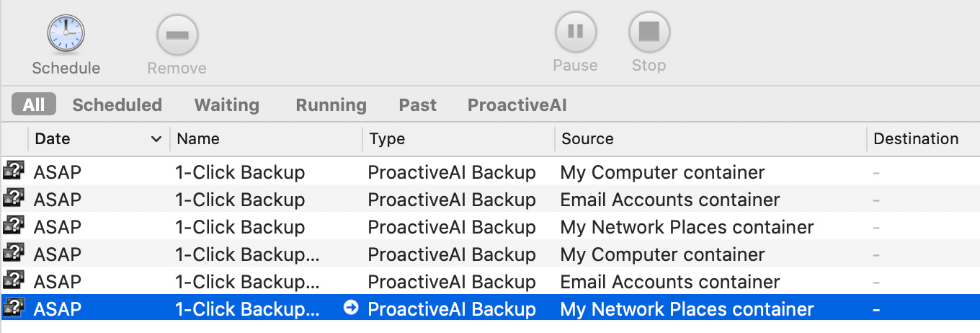Image resolution: width=980 pixels, height=333 pixels.
Task: Stop the running activity
Action: 649,32
